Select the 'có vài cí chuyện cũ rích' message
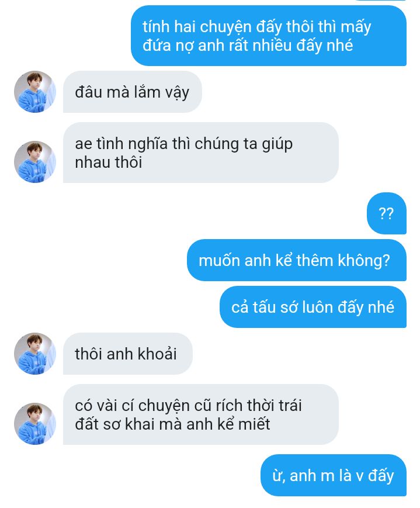Screen dimensions: 420x508 coord(201,414)
